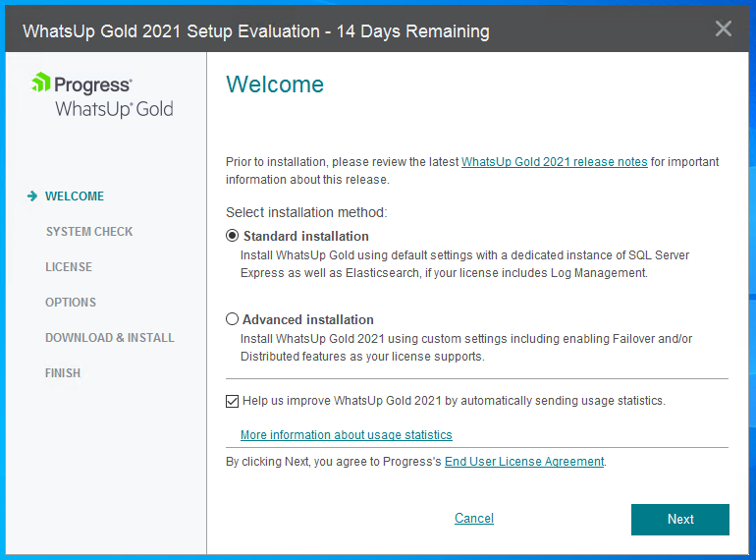Click the 'Advanced installation' label text
The width and height of the screenshot is (756, 560).
(308, 319)
